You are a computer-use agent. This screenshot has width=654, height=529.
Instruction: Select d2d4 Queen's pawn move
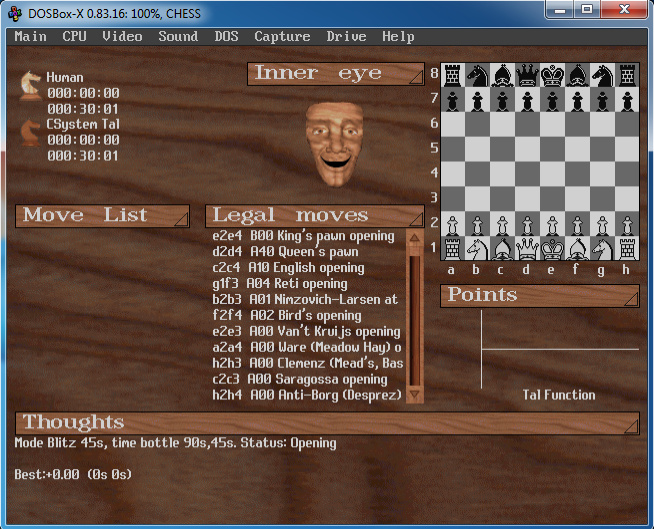click(285, 252)
